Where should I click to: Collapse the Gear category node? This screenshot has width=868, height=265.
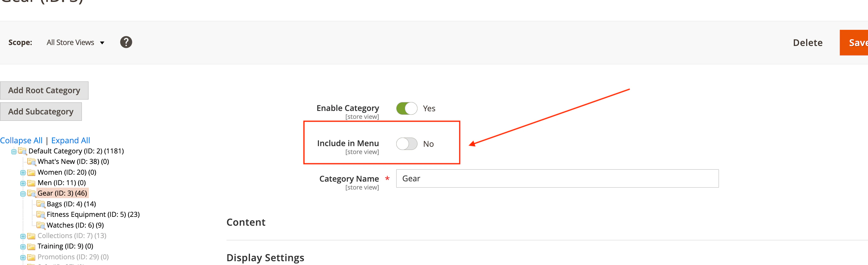coord(23,193)
